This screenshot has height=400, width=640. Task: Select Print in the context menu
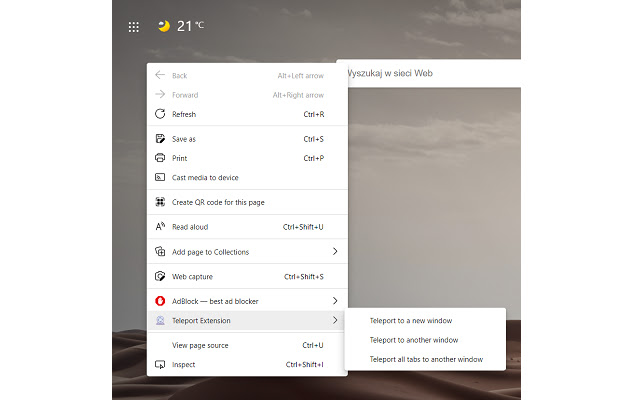tap(247, 158)
